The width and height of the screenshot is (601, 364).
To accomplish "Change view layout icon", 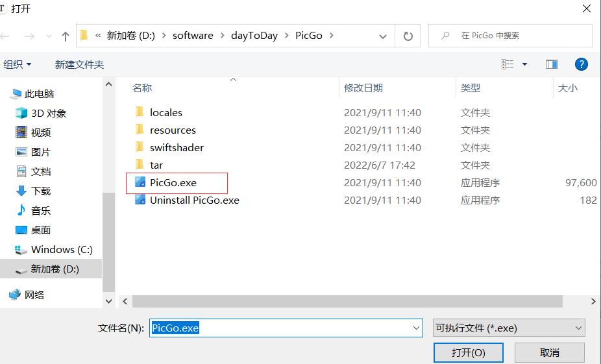I will click(508, 64).
